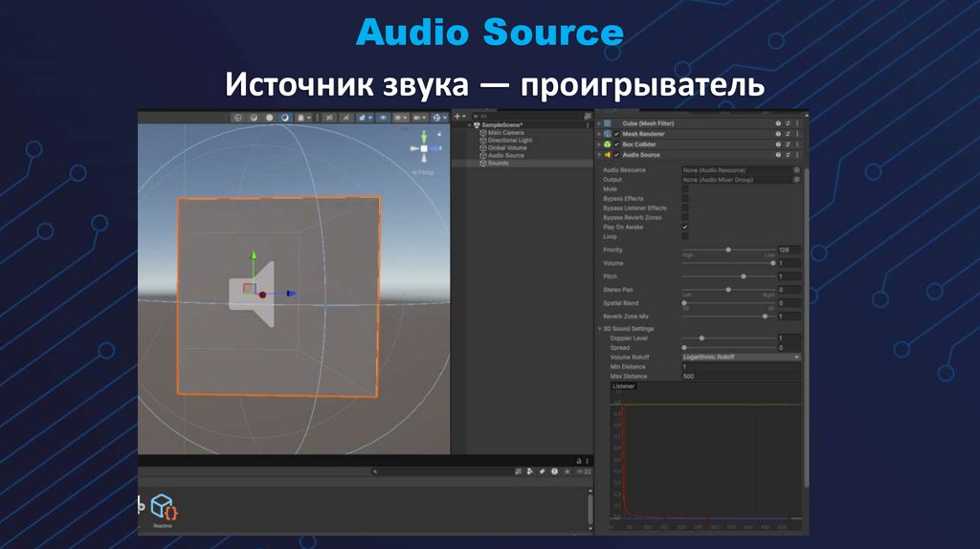Click the Reverb Zone Mix slider handle

pyautogui.click(x=765, y=317)
